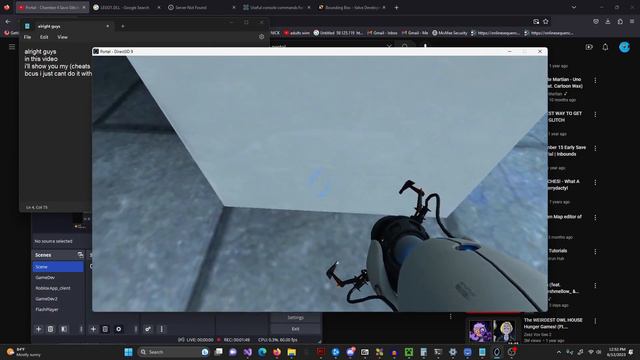640x360 pixels.
Task: Open Notepad's View menu
Action: click(x=62, y=37)
